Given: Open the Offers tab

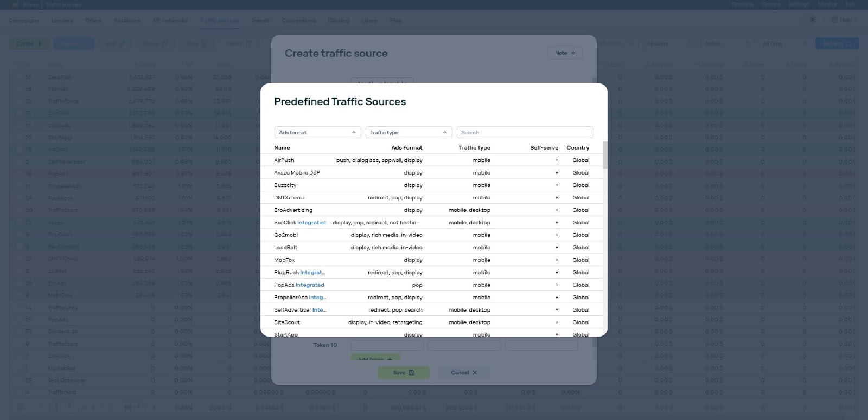Looking at the screenshot, I should (93, 21).
